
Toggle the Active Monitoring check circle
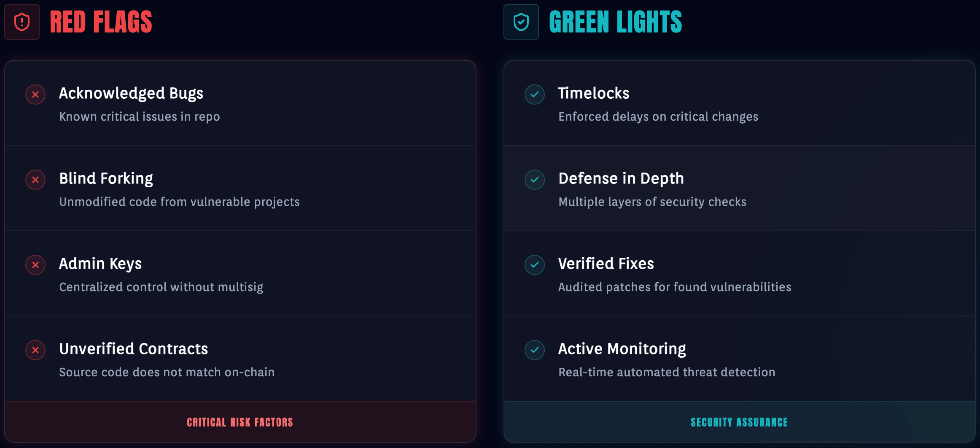tap(534, 350)
